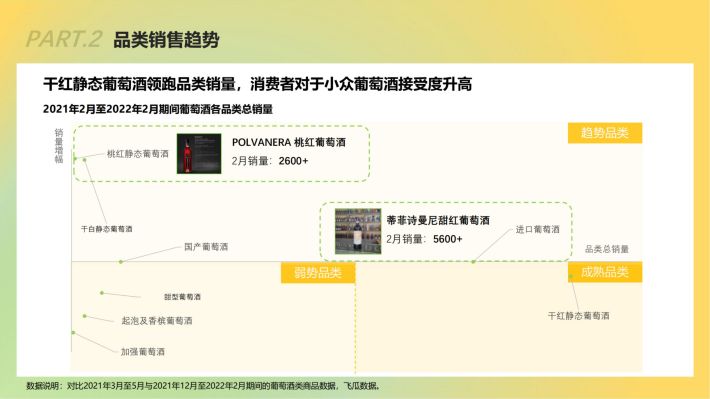Image resolution: width=710 pixels, height=399 pixels.
Task: Click the 蒂菲诗曼尼 wine shelf photo
Action: tap(358, 231)
